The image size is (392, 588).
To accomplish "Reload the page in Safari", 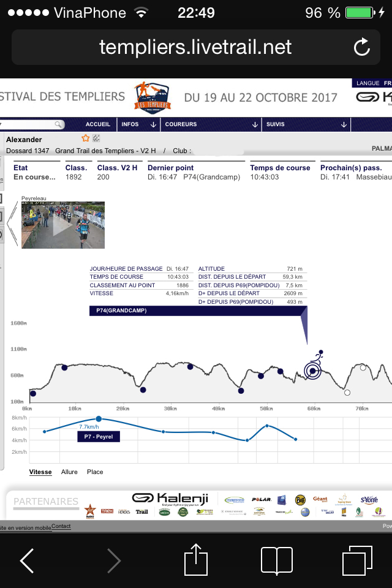I will 362,47.
